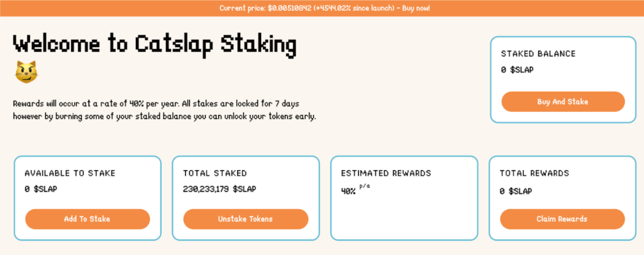Click the smirking cat emoji icon
Image resolution: width=644 pixels, height=255 pixels.
(26, 72)
